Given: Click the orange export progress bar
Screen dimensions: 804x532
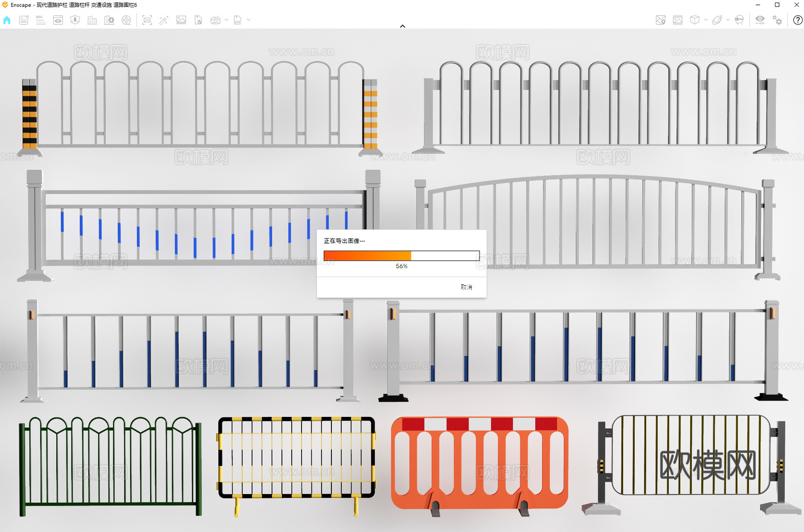Looking at the screenshot, I should pyautogui.click(x=402, y=256).
